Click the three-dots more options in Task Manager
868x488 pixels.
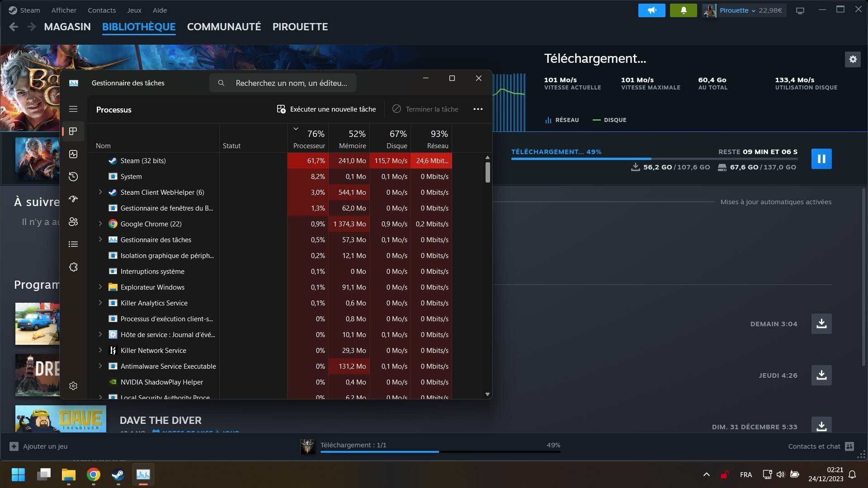478,109
